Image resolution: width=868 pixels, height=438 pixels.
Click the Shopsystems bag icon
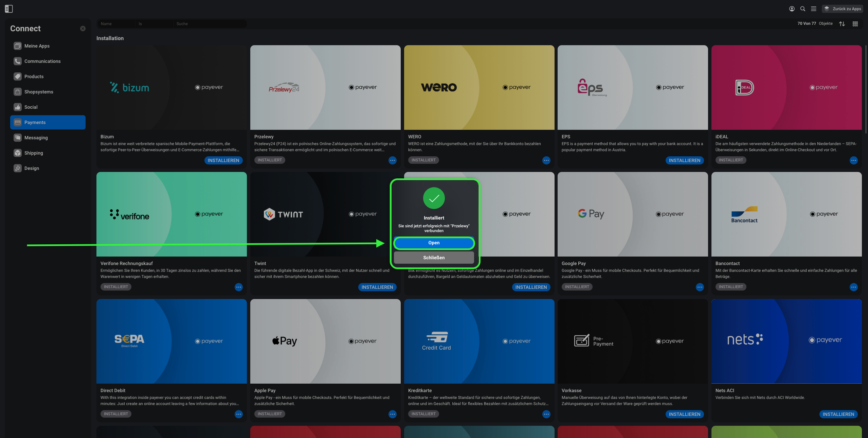tap(18, 92)
